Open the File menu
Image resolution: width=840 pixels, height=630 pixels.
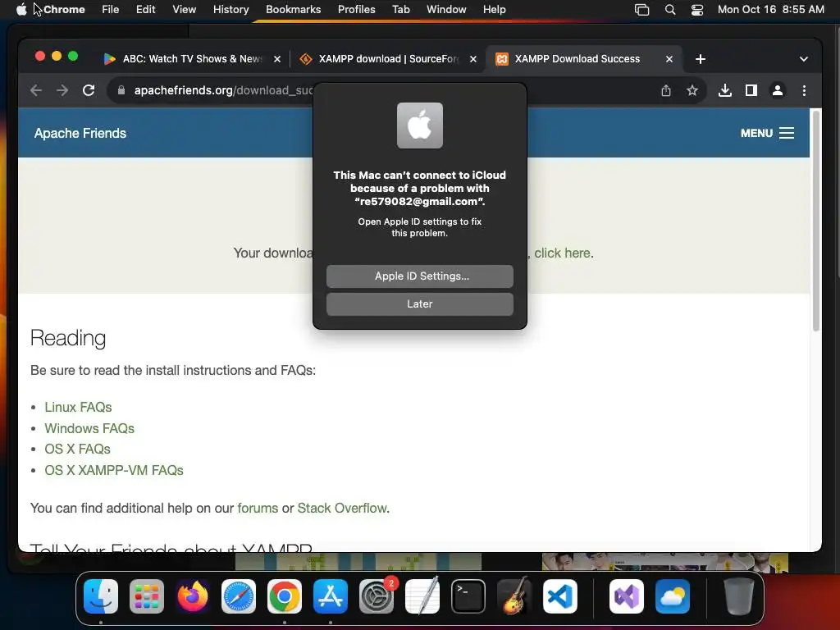click(111, 10)
